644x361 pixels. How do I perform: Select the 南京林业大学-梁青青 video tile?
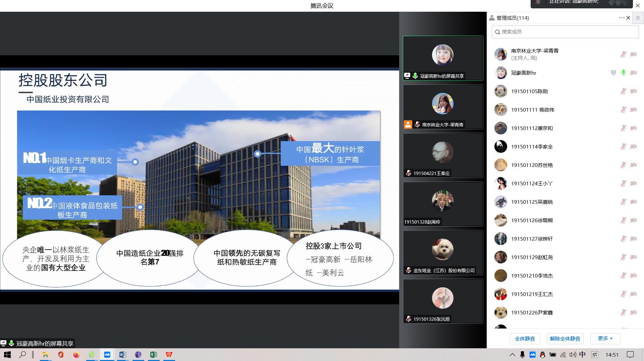click(x=443, y=107)
